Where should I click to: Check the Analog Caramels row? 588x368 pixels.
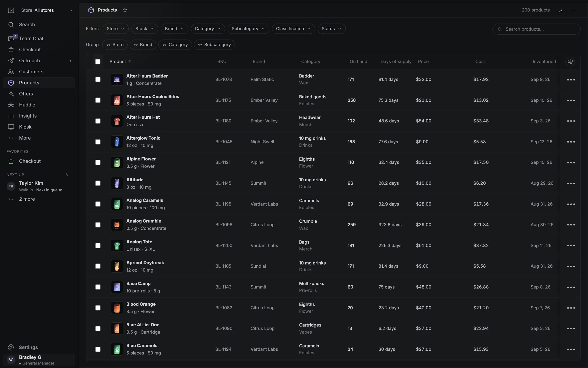tap(98, 204)
